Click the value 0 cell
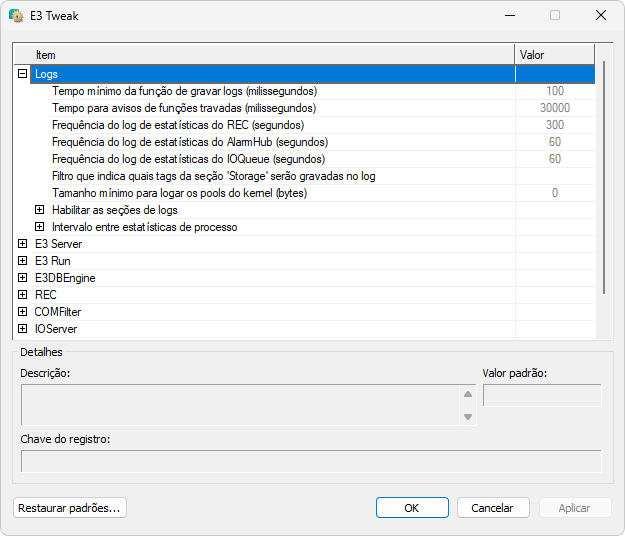Screen dimensions: 625x536 555,193
